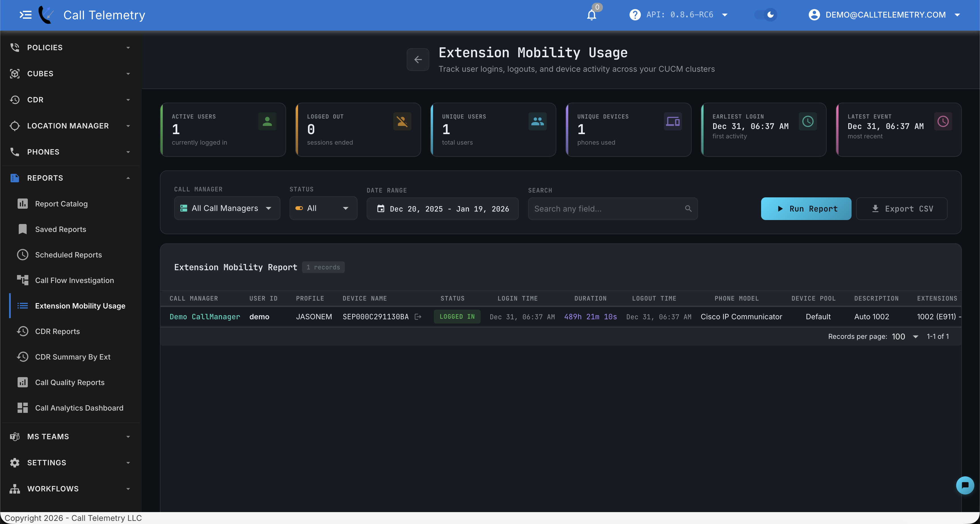Viewport: 980px width, 524px height.
Task: Click the Workflows hierarchy icon
Action: point(14,489)
